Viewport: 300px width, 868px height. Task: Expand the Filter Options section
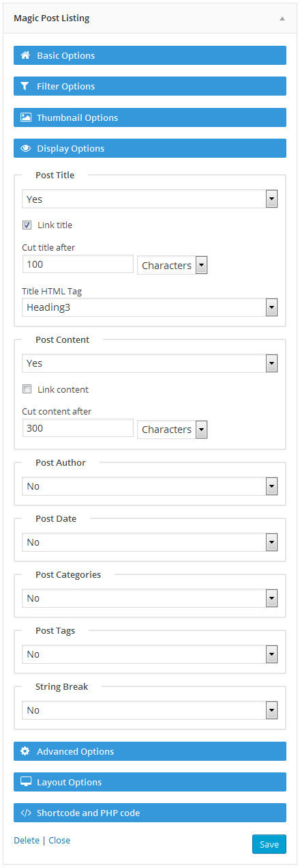pyautogui.click(x=150, y=86)
